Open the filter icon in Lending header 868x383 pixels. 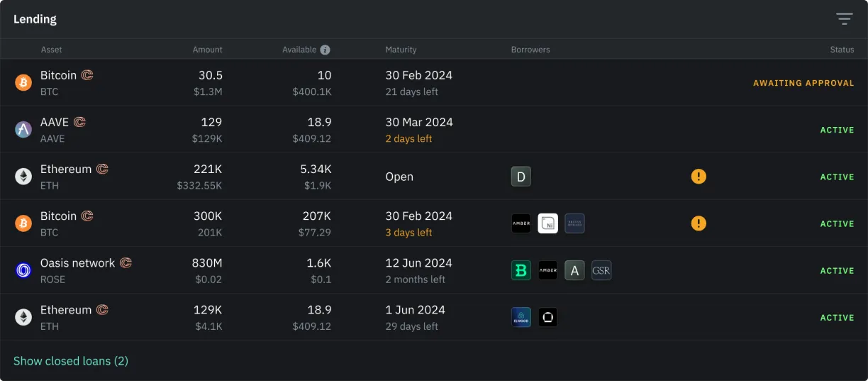pos(844,19)
